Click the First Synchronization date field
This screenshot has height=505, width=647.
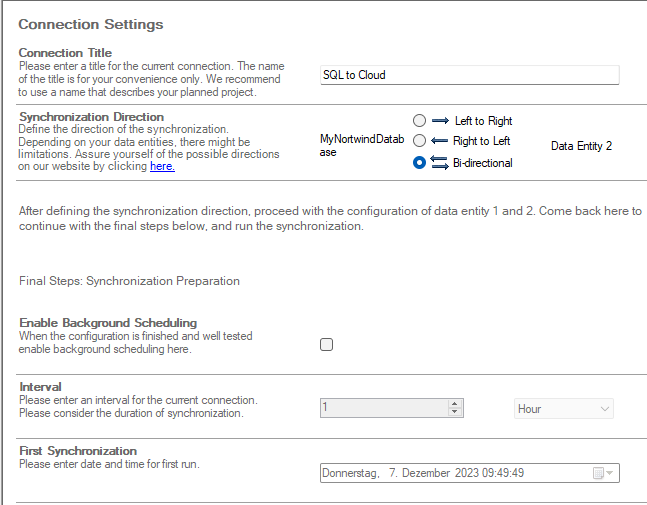pyautogui.click(x=470, y=473)
